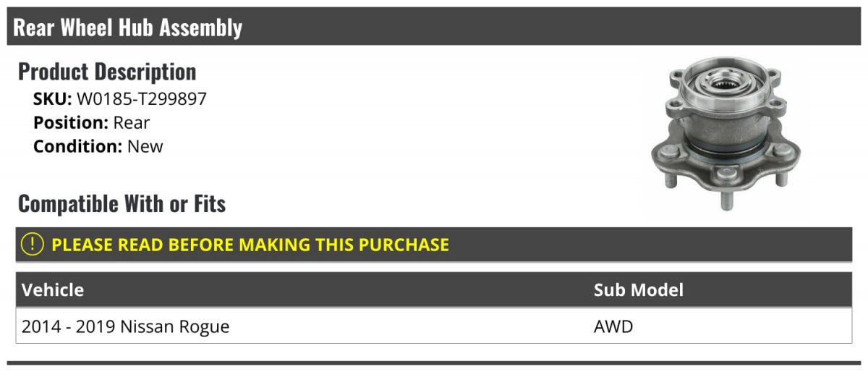Select the AWD sub model cell
Image resolution: width=868 pixels, height=372 pixels.
tap(613, 327)
